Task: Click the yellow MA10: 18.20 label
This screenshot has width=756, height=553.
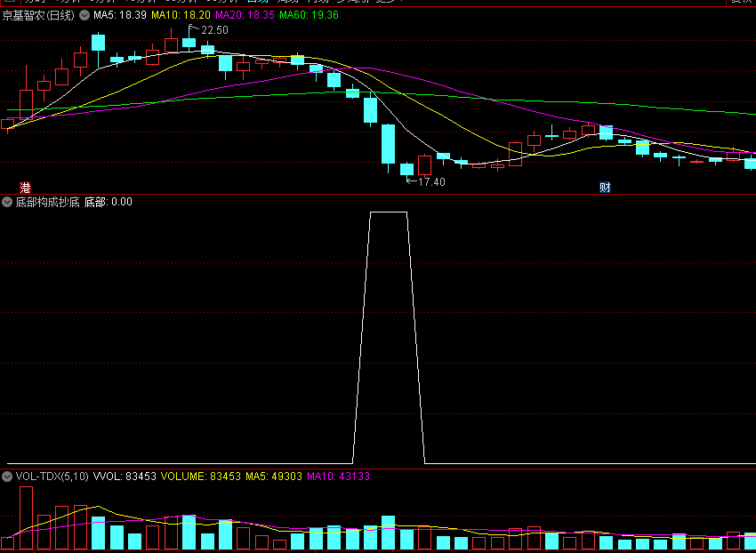Action: (x=181, y=15)
